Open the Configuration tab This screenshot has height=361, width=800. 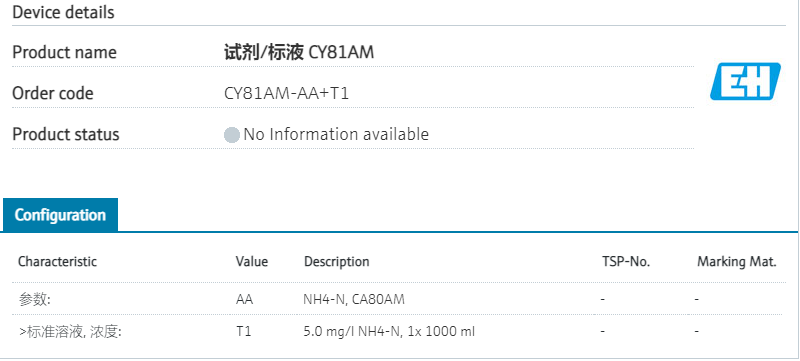click(x=60, y=215)
